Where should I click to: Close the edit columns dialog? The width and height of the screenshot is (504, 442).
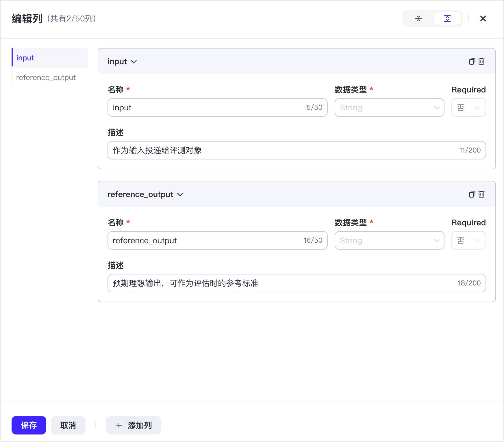click(x=483, y=19)
